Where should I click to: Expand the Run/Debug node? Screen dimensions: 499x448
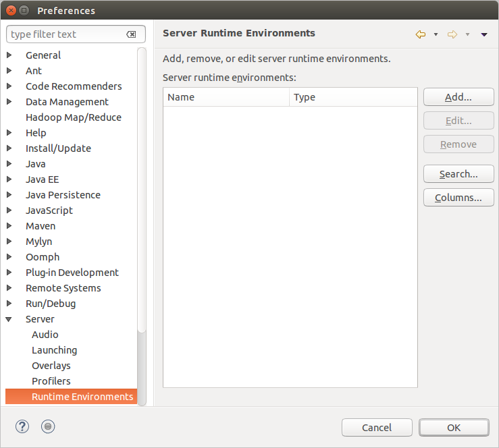click(9, 304)
